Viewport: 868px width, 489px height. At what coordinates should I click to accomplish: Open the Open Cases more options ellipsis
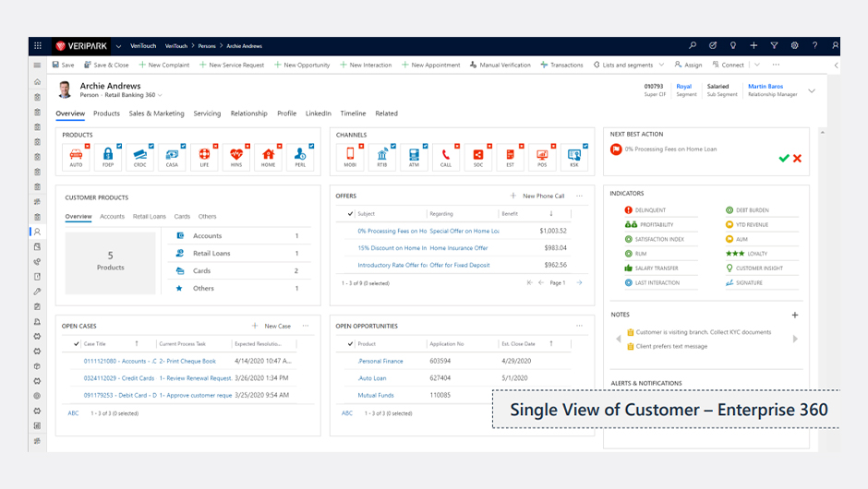[306, 326]
